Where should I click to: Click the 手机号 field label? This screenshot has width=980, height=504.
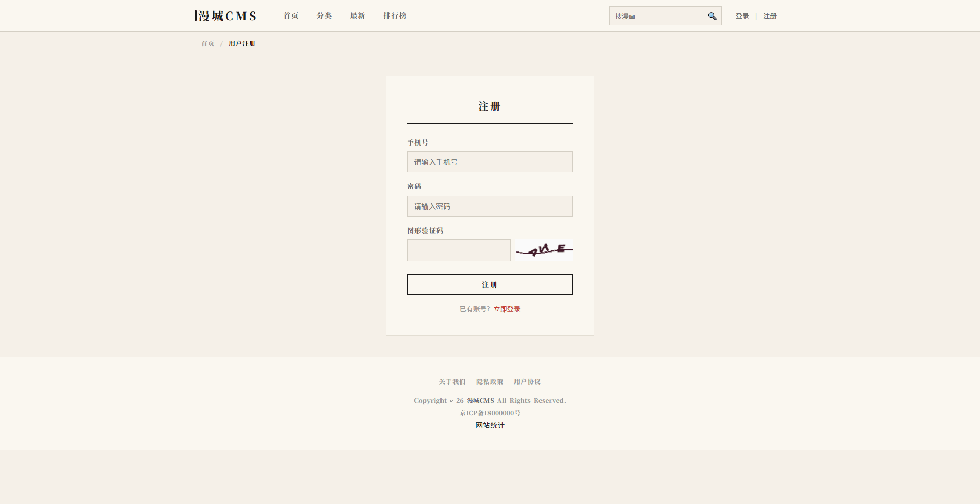pos(418,142)
